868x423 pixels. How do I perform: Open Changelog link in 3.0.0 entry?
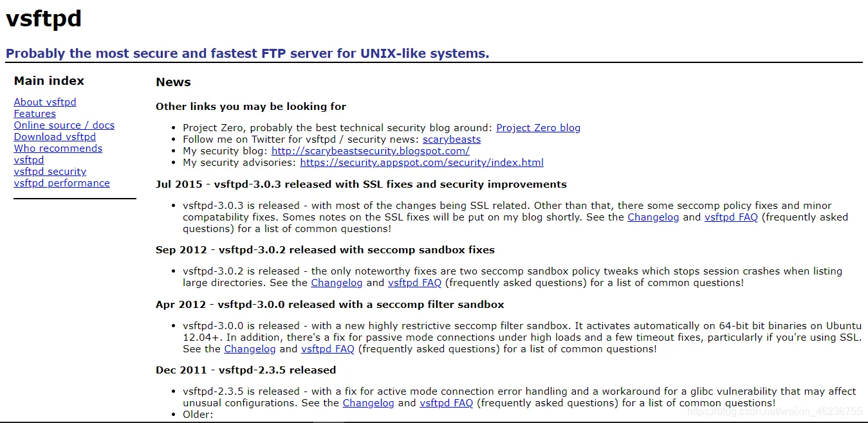point(250,349)
